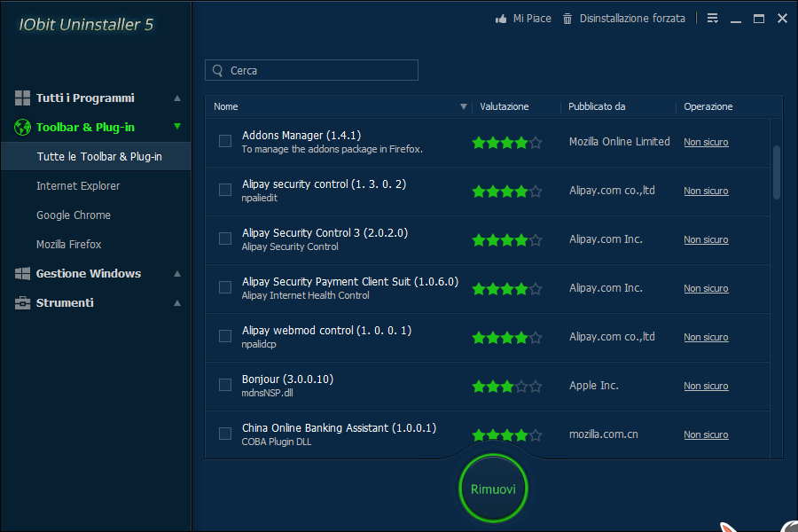The image size is (798, 532).
Task: Click the Toolbar & Plug-in globe icon
Action: (22, 128)
